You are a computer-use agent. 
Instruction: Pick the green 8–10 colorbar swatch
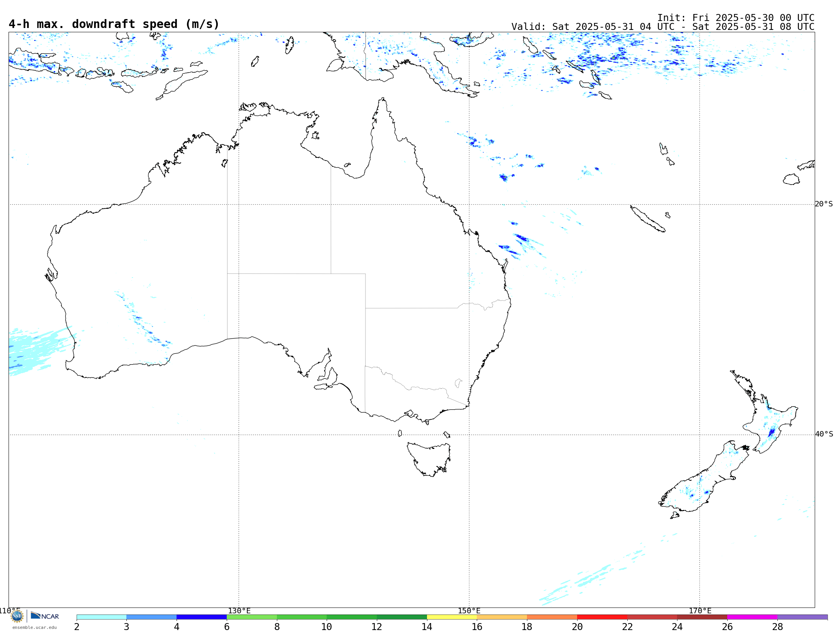(x=302, y=617)
